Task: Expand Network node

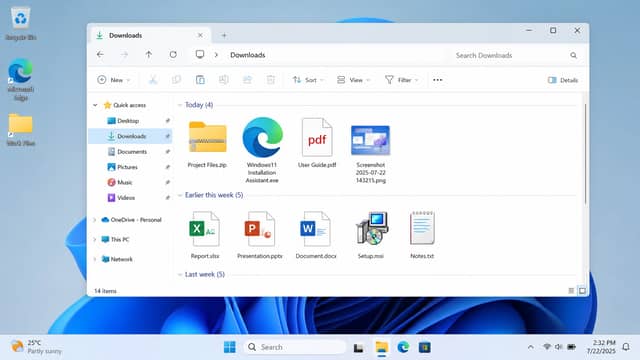Action: [95, 259]
